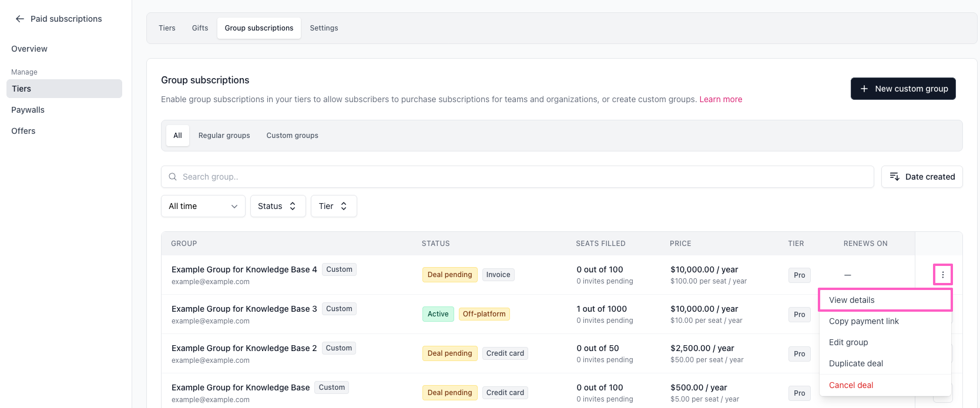The width and height of the screenshot is (980, 408).
Task: Choose Edit group in the menu
Action: coord(885,342)
